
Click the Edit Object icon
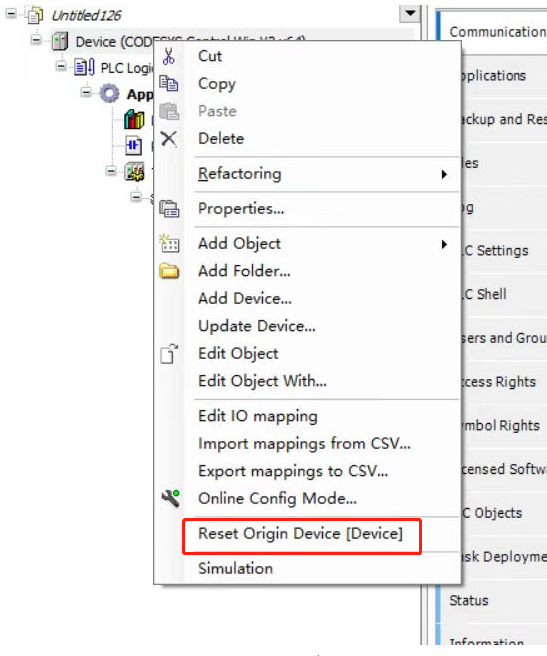pos(169,354)
